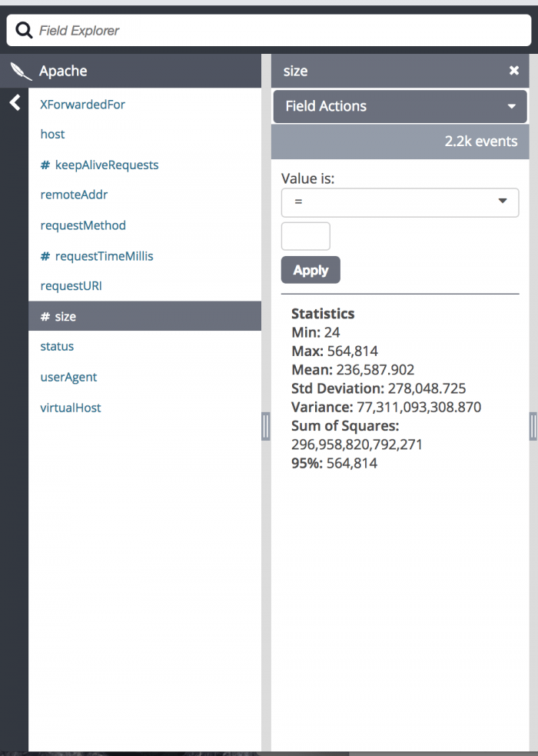The height and width of the screenshot is (756, 538).
Task: Click the Apache feather logo icon
Action: click(21, 72)
